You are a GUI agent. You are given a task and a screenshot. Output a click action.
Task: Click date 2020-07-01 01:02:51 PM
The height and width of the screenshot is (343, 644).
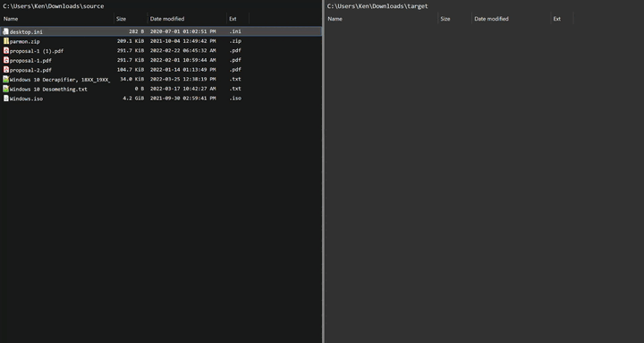pos(182,31)
